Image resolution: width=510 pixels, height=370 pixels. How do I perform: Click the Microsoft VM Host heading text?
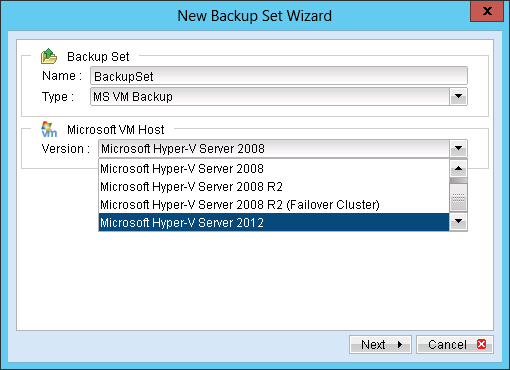pos(116,130)
